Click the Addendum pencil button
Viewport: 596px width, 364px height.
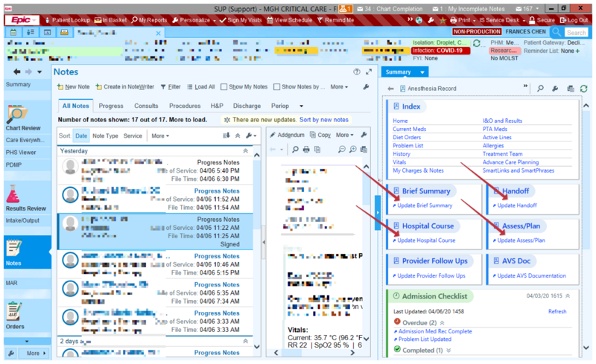(287, 135)
